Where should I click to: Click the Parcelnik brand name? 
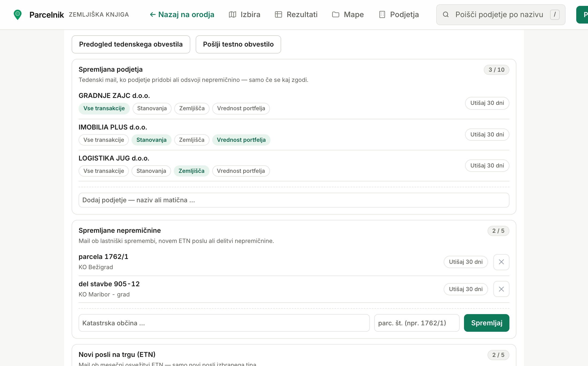pos(47,15)
